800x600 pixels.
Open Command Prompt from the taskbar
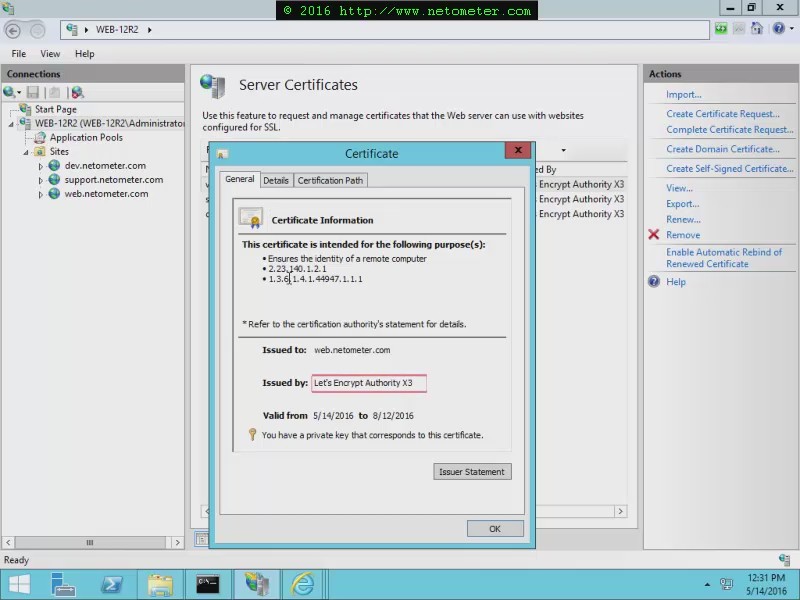coord(208,584)
